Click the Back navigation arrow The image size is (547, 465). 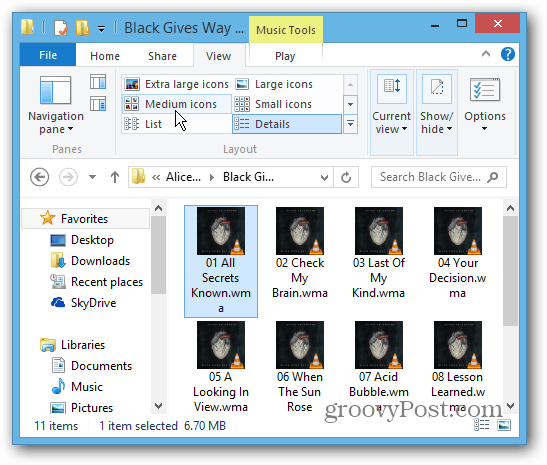[39, 177]
